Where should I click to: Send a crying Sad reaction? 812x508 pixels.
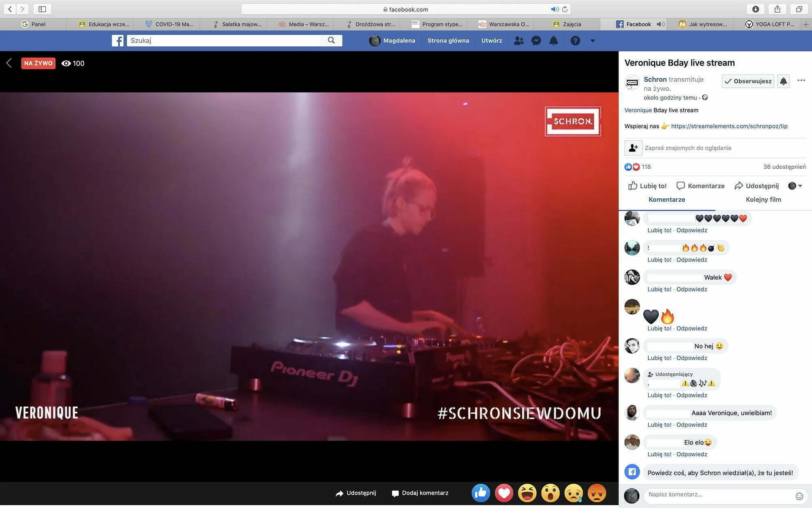click(573, 493)
